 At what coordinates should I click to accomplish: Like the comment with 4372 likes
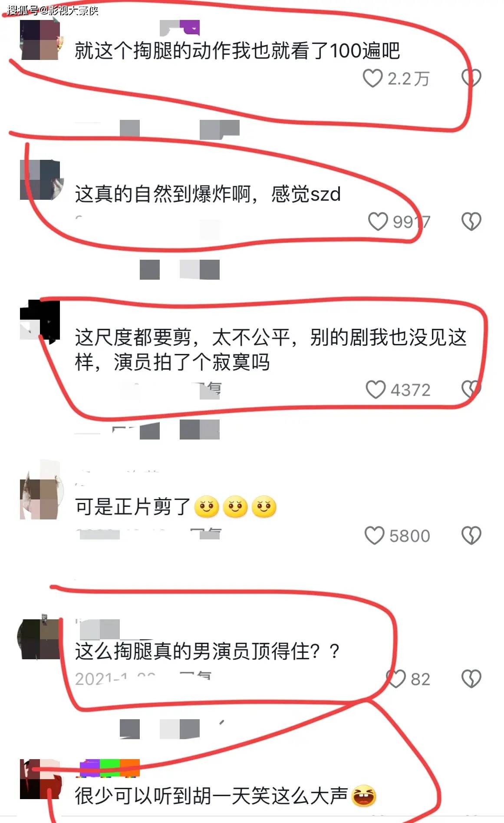[376, 390]
